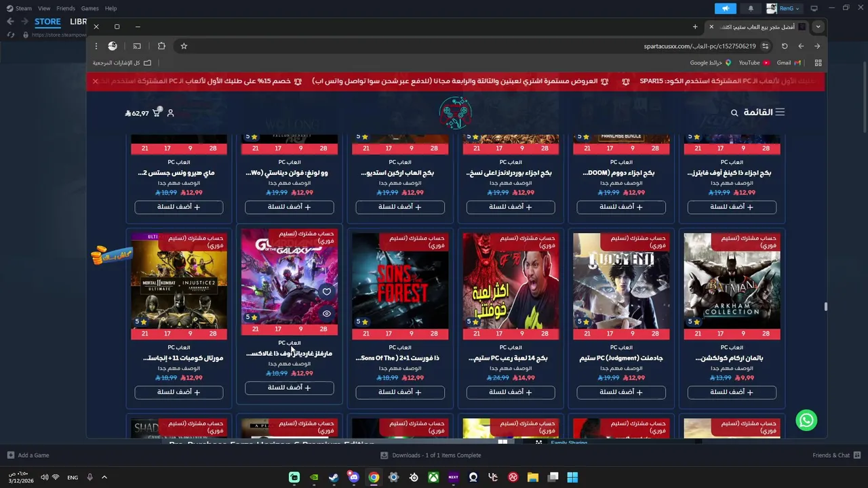Toggle the microphone icon in system tray

90,477
